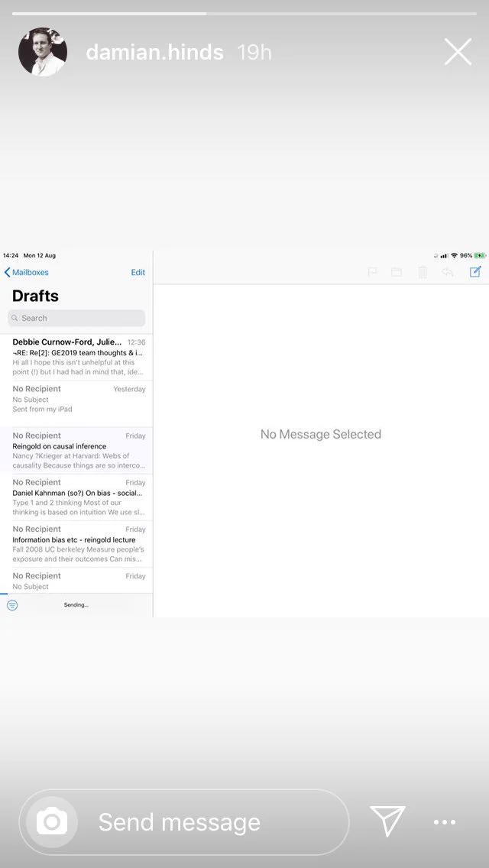Tap the move-to-folder icon in toolbar
The width and height of the screenshot is (489, 868).
(x=397, y=272)
